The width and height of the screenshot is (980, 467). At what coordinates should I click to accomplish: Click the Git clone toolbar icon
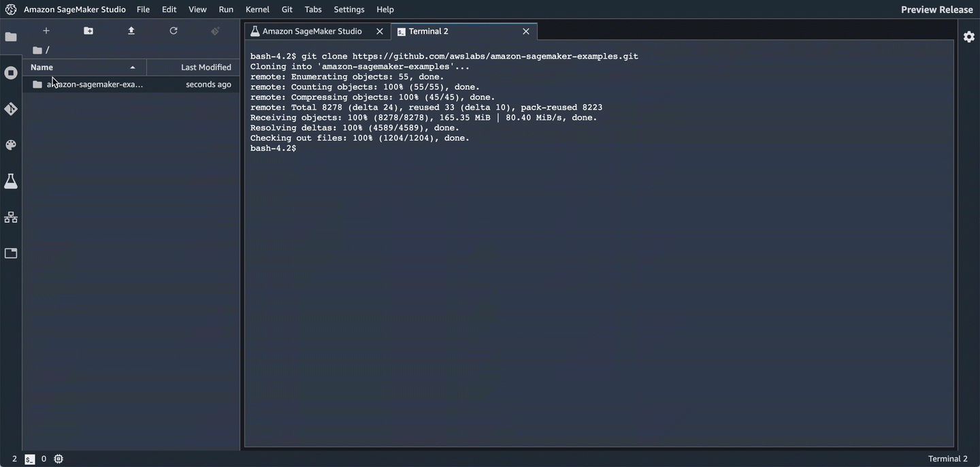(x=215, y=31)
